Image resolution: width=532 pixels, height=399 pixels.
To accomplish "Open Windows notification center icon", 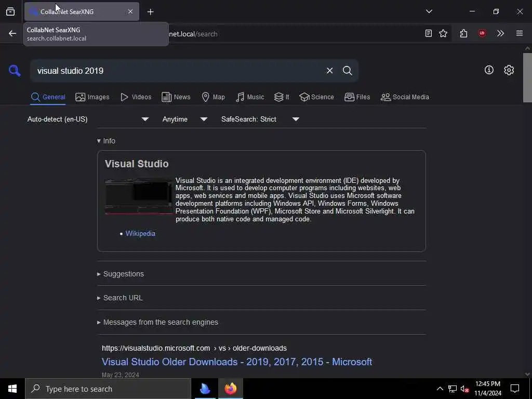I will [515, 389].
